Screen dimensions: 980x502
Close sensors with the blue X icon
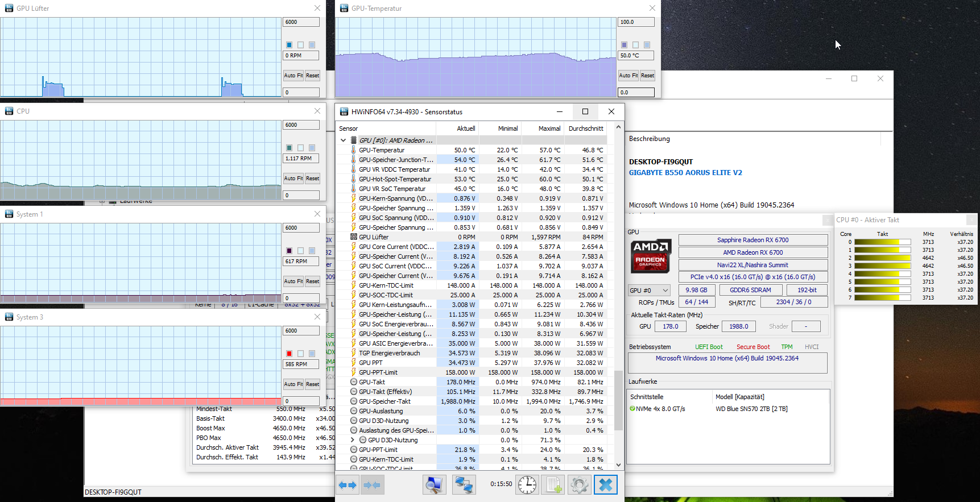point(606,485)
